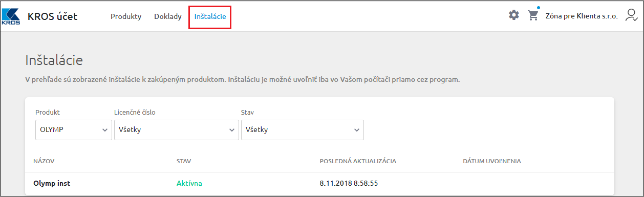Open the shopping cart icon
Screen dimensions: 644x197
(533, 15)
